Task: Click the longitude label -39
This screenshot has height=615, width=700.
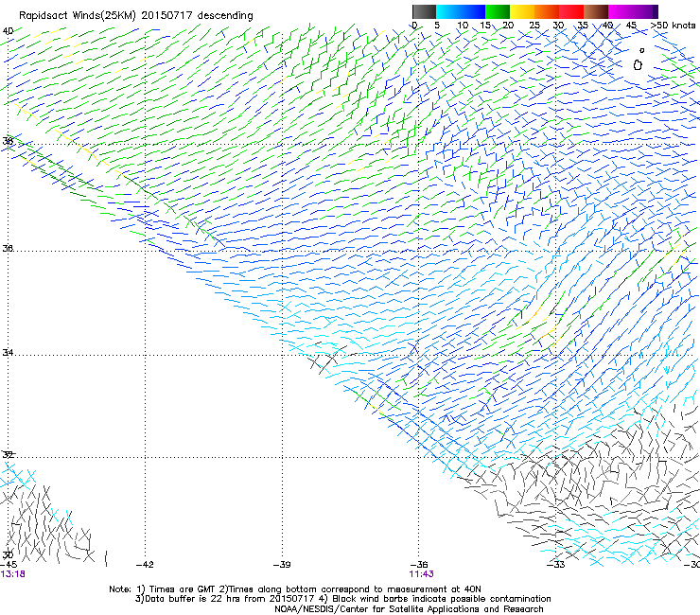Action: tap(282, 564)
